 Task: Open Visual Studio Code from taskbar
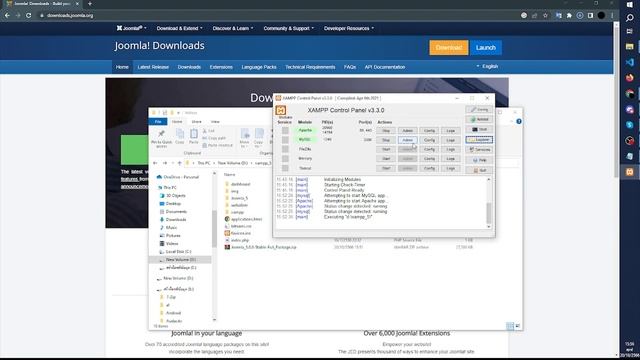point(630,62)
